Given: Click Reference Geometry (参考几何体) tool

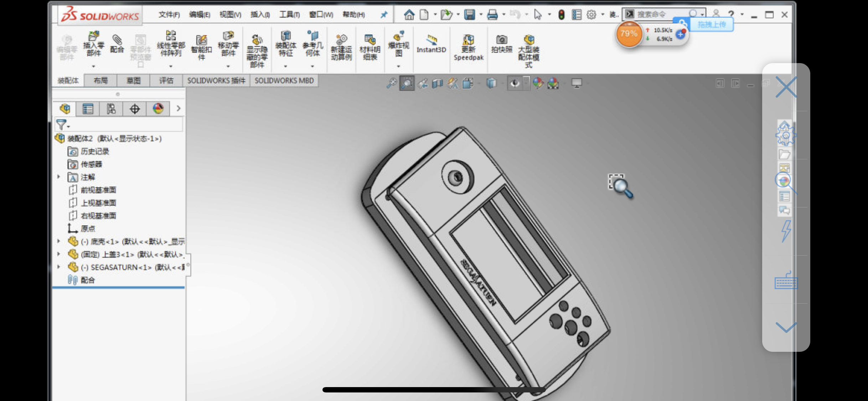Looking at the screenshot, I should pyautogui.click(x=312, y=44).
